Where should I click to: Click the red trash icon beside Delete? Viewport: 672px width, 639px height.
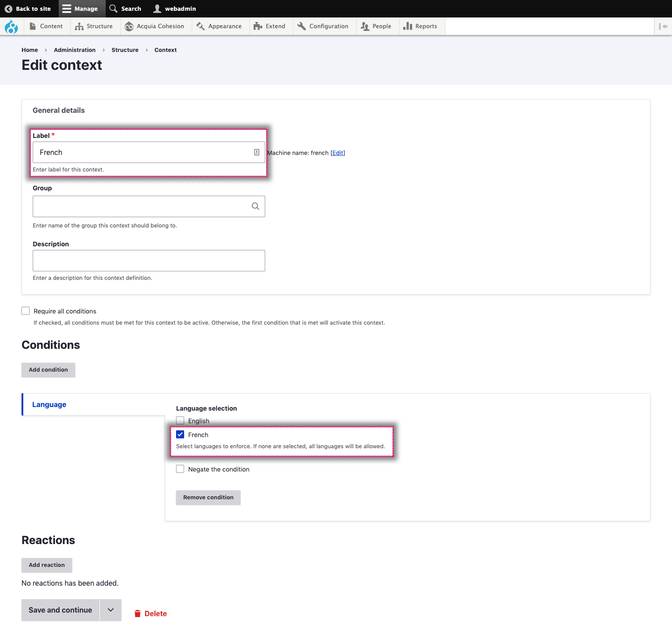coord(138,613)
